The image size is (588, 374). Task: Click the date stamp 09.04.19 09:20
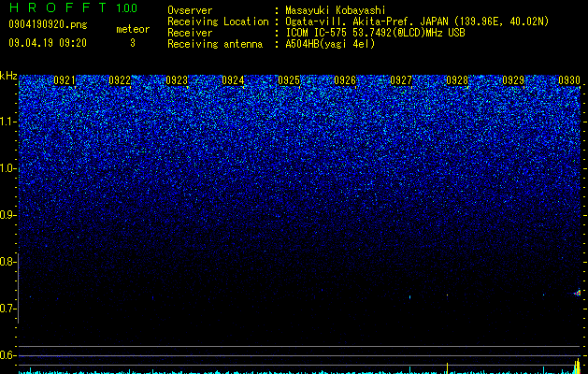point(48,43)
